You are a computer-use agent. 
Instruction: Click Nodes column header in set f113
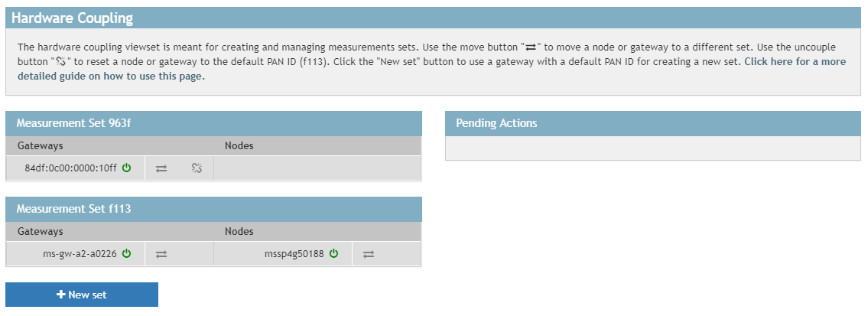coord(239,231)
